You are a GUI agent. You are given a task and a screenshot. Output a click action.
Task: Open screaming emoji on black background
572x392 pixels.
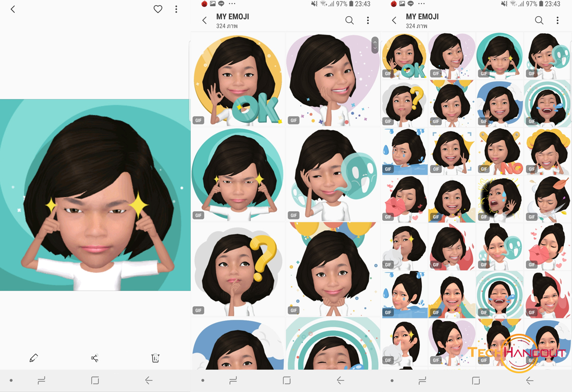pos(500,199)
